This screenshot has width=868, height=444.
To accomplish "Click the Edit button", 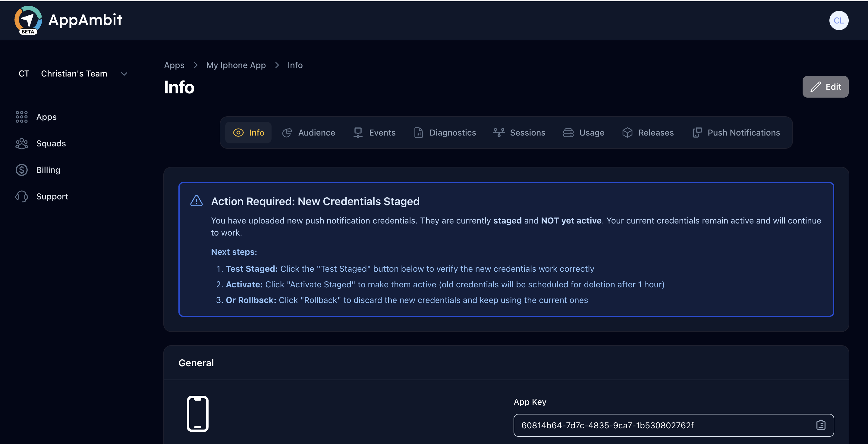I will (825, 87).
